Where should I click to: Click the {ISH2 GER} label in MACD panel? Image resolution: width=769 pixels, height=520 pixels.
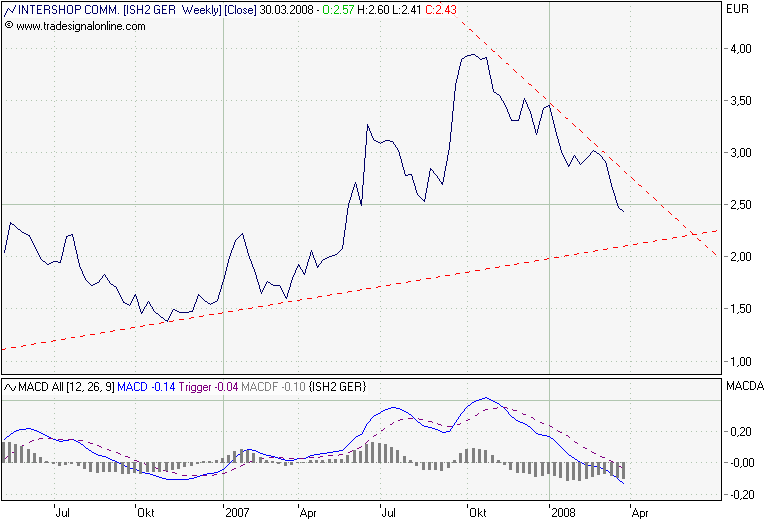coord(337,387)
